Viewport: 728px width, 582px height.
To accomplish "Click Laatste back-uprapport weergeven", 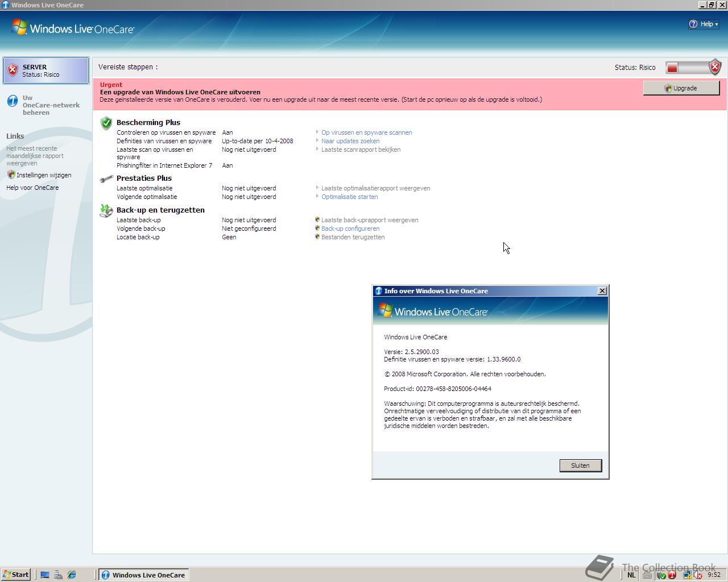I will tap(370, 220).
